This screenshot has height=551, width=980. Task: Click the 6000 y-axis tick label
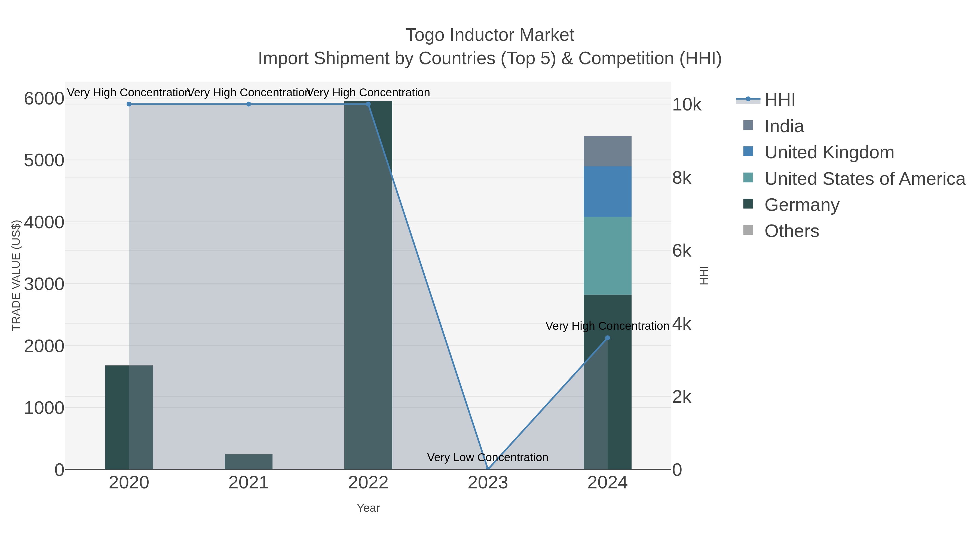(44, 99)
